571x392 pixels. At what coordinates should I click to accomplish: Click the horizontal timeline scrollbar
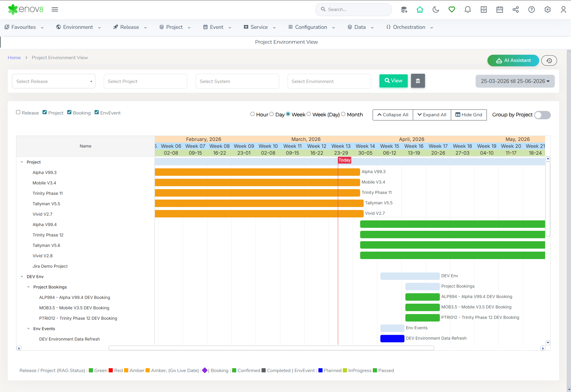(271, 348)
